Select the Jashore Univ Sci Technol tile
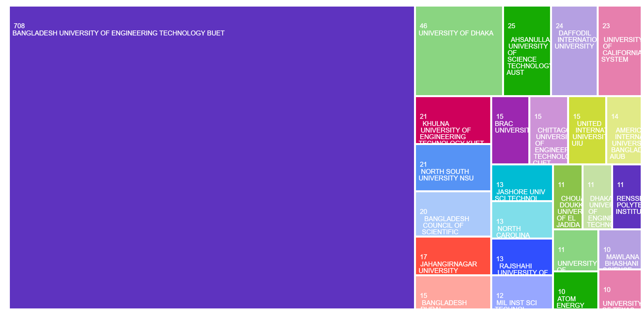The image size is (644, 315). point(522,182)
